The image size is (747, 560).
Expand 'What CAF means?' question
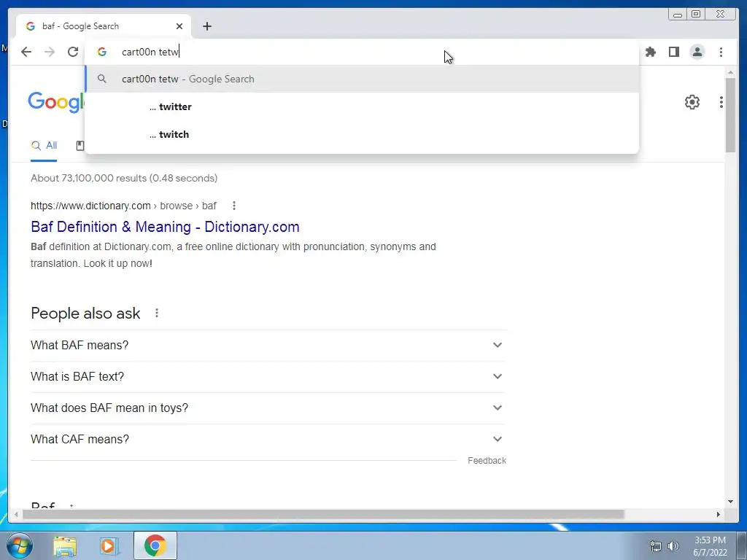(x=268, y=440)
